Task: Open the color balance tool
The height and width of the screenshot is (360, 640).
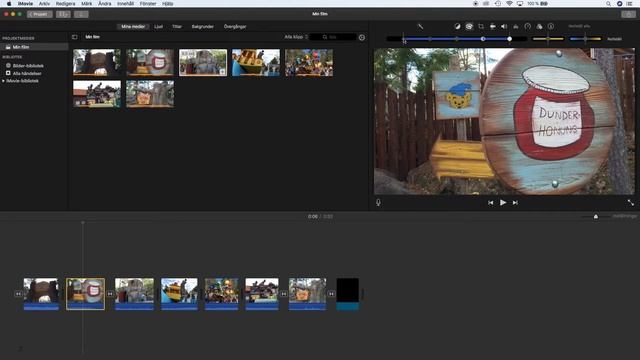Action: click(457, 27)
